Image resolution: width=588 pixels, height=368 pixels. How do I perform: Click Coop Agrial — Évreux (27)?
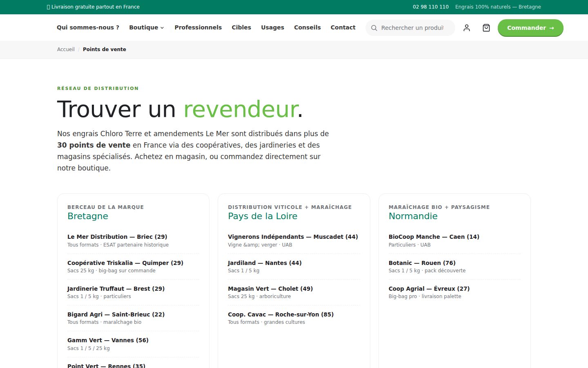(x=429, y=289)
